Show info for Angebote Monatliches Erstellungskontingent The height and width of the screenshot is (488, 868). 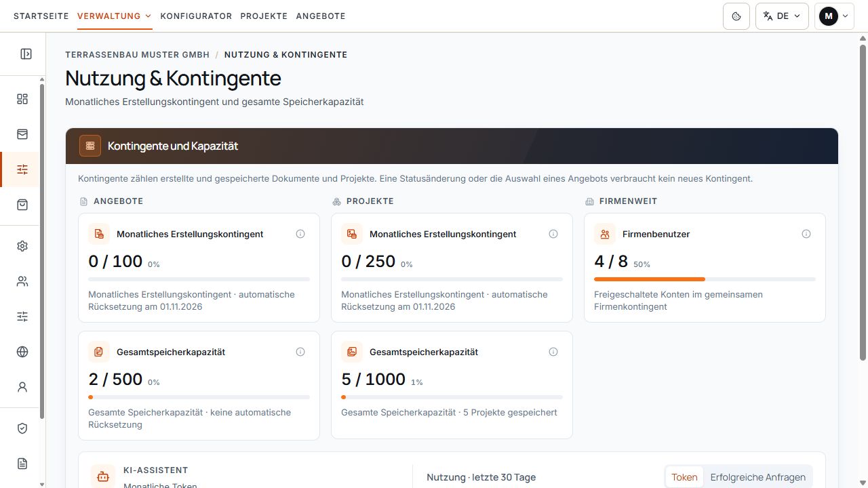300,234
